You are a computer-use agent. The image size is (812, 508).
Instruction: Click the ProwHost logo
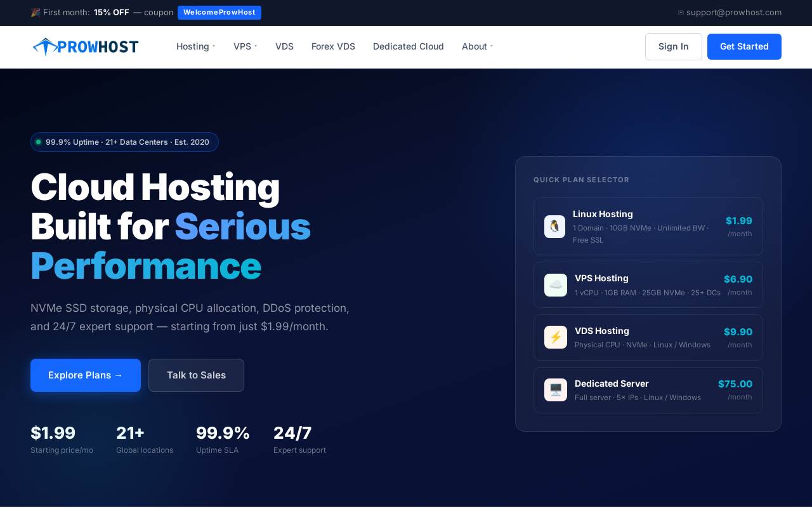coord(86,46)
